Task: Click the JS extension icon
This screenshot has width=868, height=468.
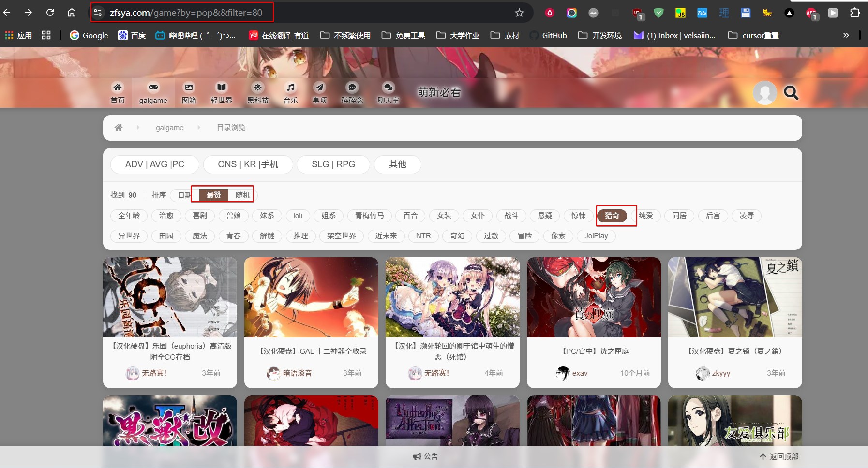Action: [x=680, y=13]
